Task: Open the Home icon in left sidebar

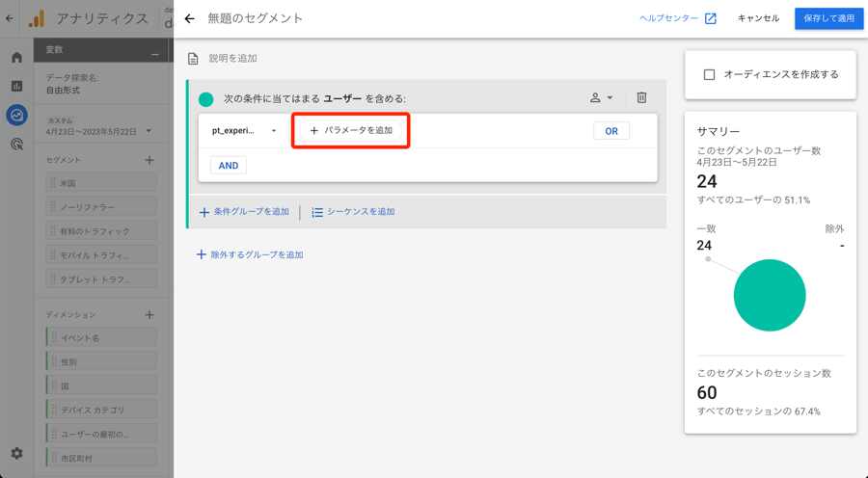Action: click(x=16, y=58)
